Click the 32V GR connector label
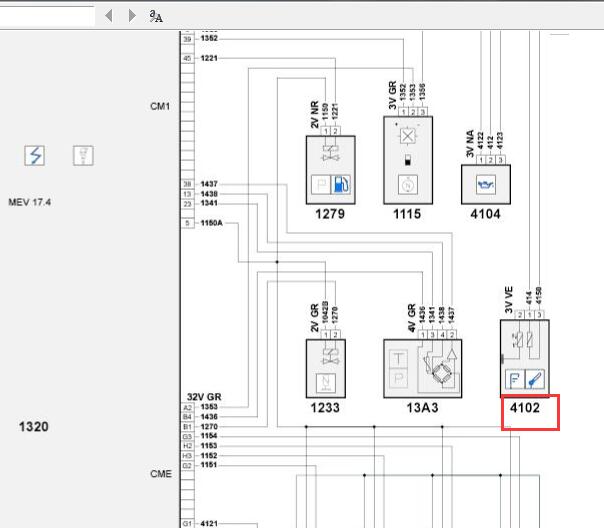The width and height of the screenshot is (604, 528). pos(204,397)
